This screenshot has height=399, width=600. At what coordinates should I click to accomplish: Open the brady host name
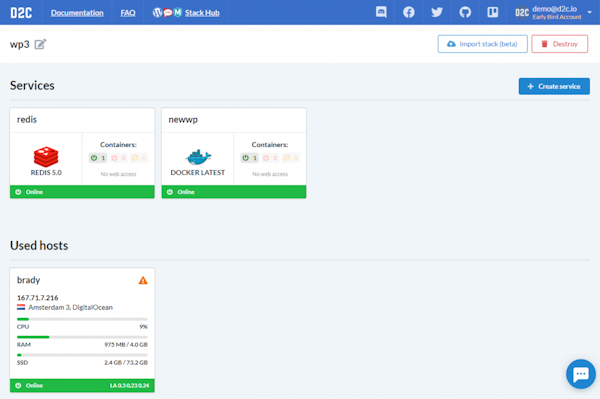coord(28,280)
